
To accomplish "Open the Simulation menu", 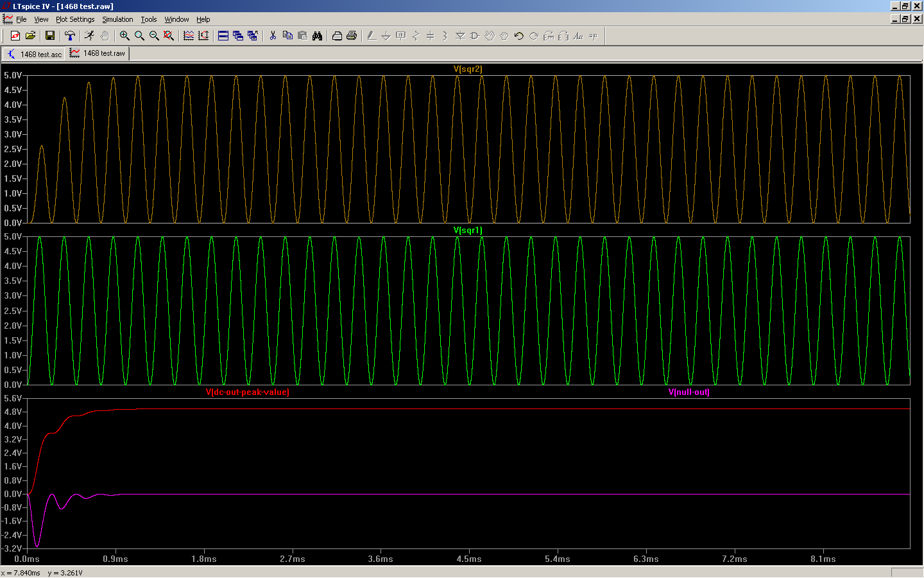I will [x=117, y=19].
